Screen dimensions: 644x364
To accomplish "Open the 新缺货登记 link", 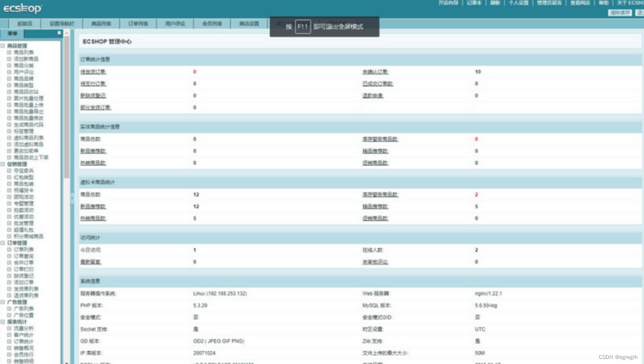I will point(93,96).
